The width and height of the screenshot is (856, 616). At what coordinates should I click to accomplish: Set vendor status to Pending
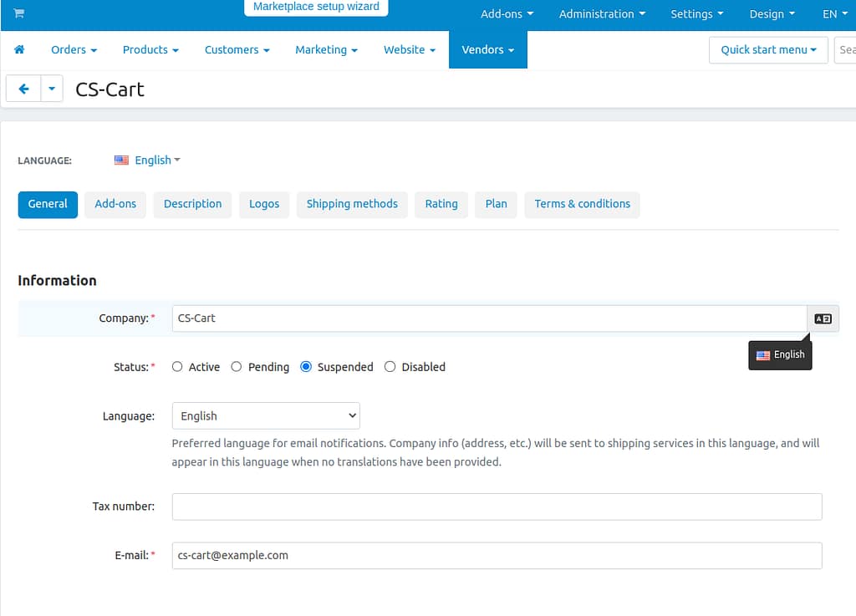point(237,367)
